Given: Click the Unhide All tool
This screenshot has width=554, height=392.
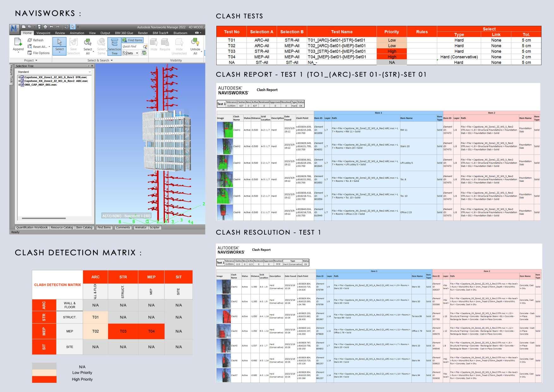Looking at the screenshot, I should 195,46.
